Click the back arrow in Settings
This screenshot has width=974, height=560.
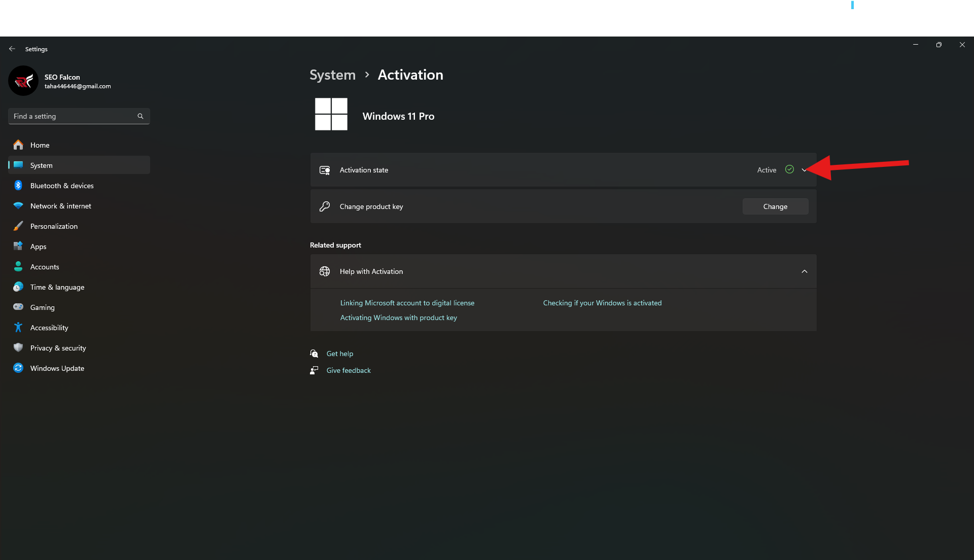(x=12, y=49)
